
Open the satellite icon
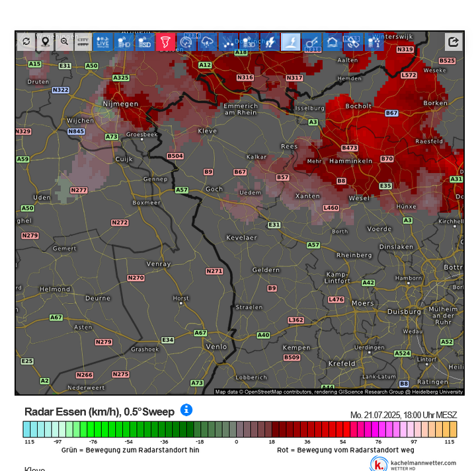click(353, 42)
